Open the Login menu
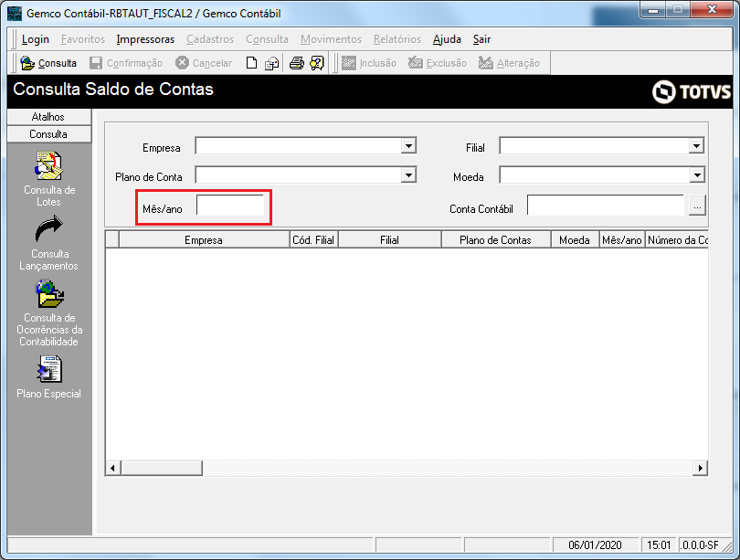Screen dimensions: 740x560 (x=36, y=39)
